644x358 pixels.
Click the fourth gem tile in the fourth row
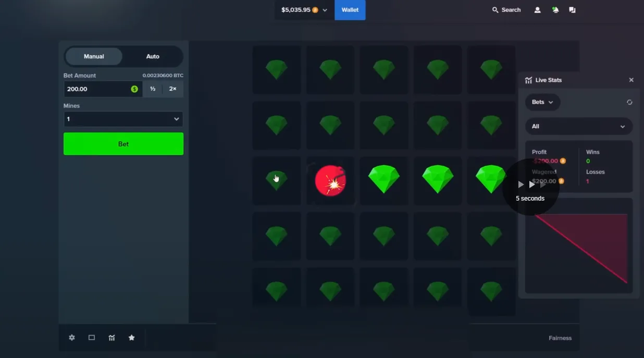438,236
